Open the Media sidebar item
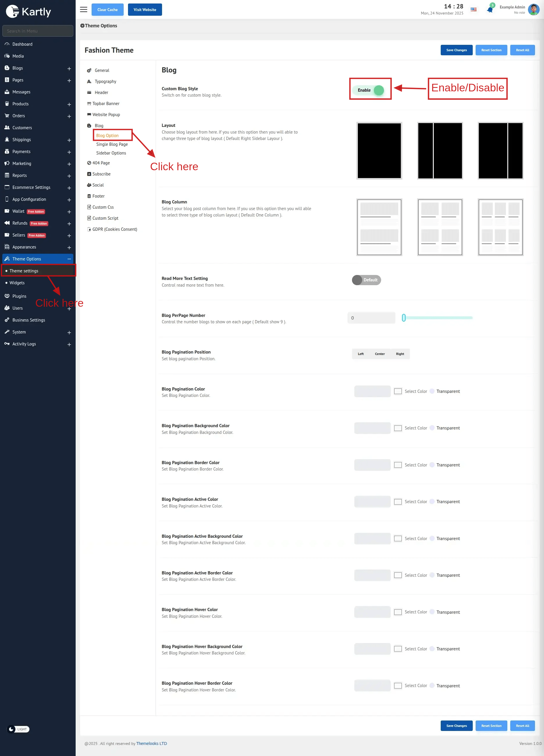544x756 pixels. point(18,56)
